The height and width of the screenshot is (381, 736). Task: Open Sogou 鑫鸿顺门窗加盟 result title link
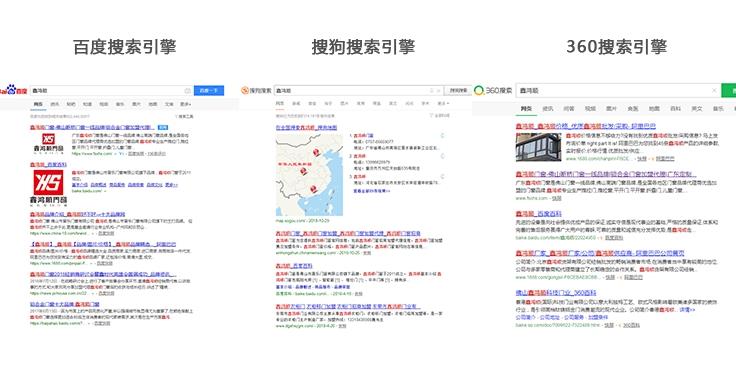tap(348, 233)
